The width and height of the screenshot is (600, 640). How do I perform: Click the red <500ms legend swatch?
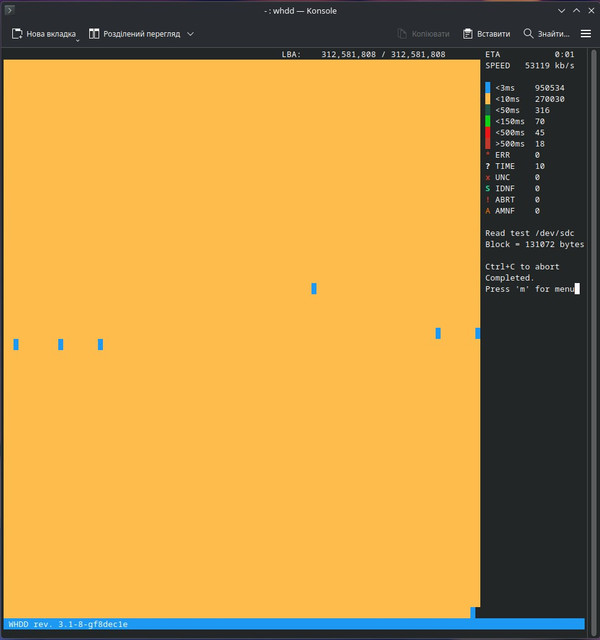(487, 133)
